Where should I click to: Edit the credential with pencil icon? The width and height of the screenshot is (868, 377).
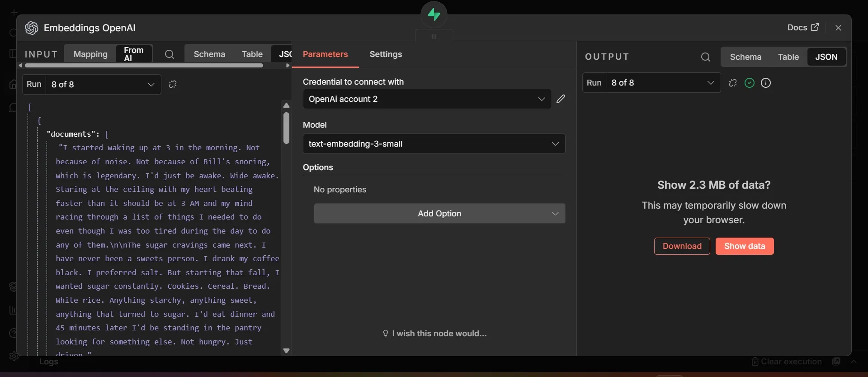[x=561, y=99]
